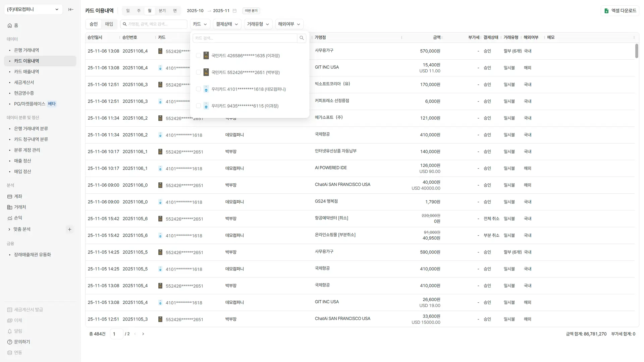Switch to the 매입 tab
The height and width of the screenshot is (362, 644).
(109, 24)
